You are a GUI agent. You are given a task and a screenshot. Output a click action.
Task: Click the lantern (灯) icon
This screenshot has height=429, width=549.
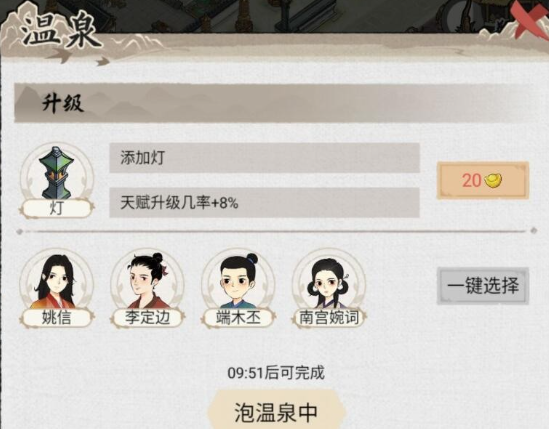pyautogui.click(x=57, y=173)
